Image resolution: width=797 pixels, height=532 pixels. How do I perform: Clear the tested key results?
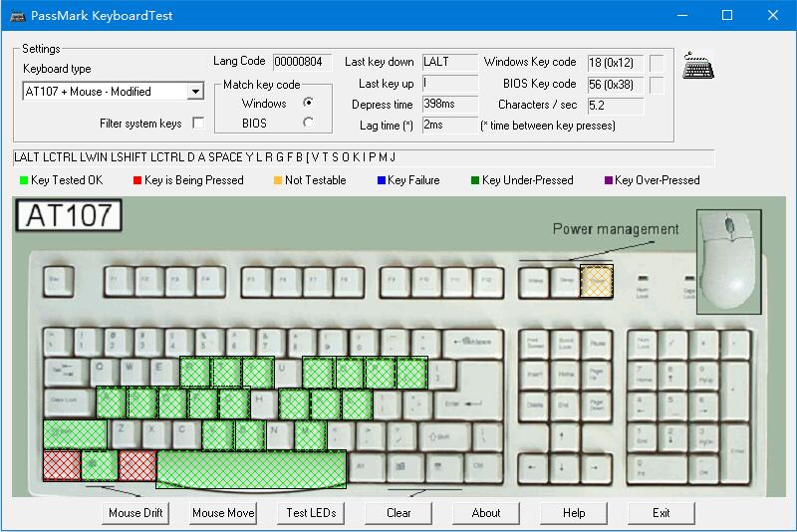398,513
